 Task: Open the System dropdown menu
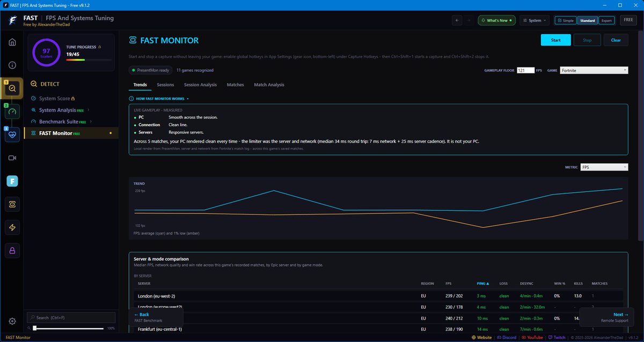[534, 20]
